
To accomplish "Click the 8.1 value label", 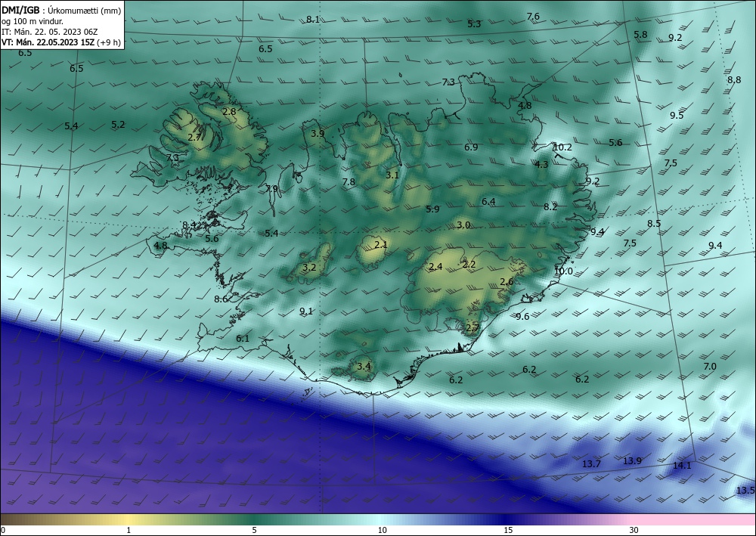I will (x=313, y=20).
